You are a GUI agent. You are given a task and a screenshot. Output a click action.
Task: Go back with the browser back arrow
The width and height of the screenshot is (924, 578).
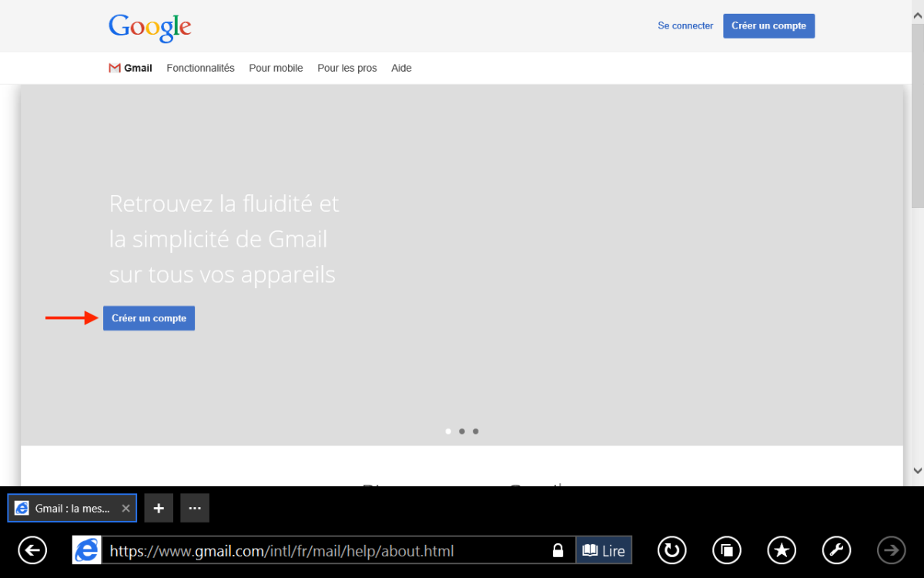(x=32, y=550)
